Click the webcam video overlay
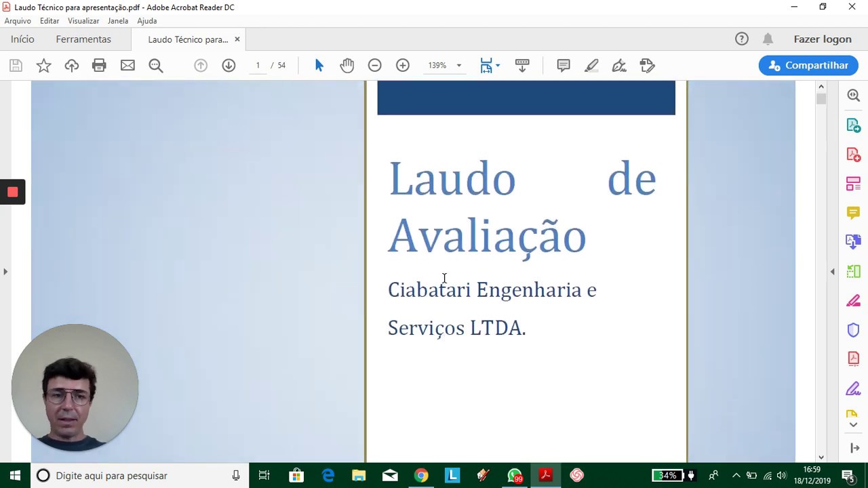The image size is (868, 488). 75,388
